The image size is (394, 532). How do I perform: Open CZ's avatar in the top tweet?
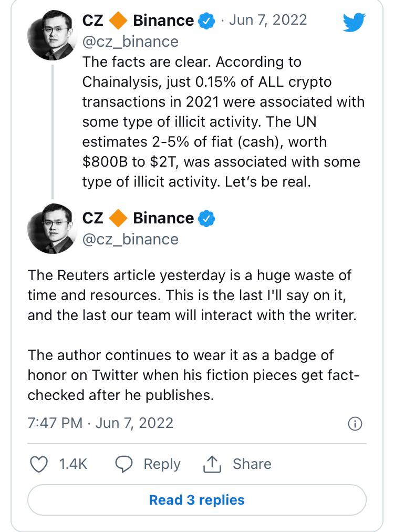point(53,34)
